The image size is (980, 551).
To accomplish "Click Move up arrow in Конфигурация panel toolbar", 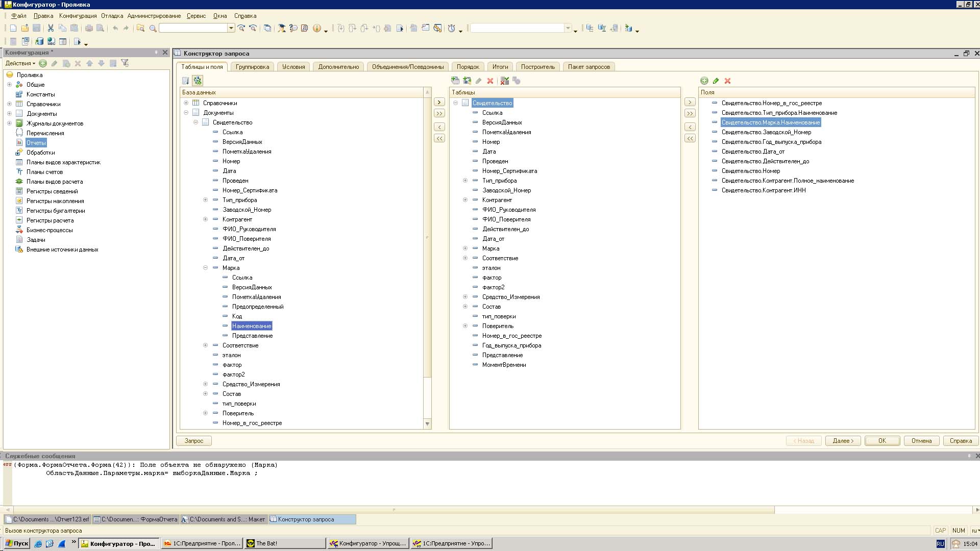I will pos(90,63).
